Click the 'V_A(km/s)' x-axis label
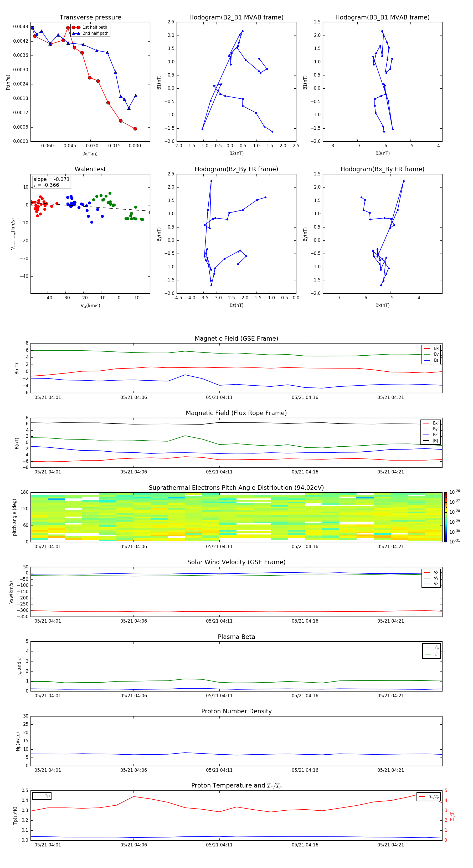Viewport: 473px width, 868px height. pyautogui.click(x=90, y=306)
